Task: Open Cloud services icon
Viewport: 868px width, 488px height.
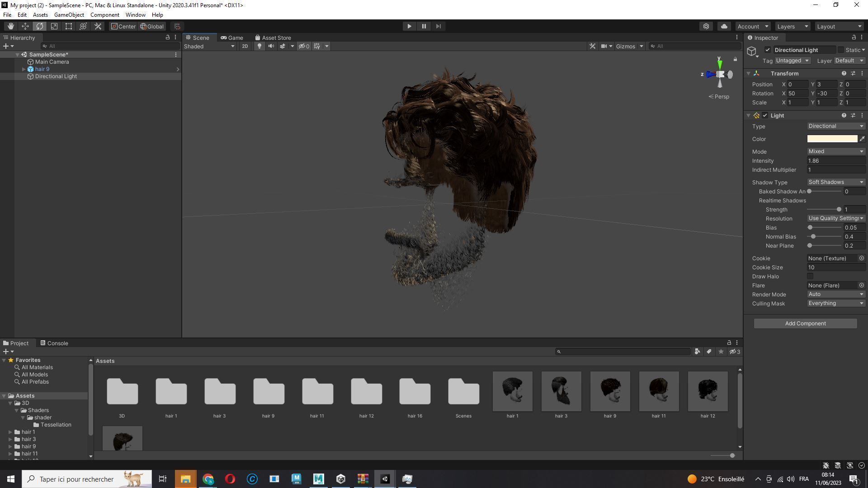Action: coord(724,26)
